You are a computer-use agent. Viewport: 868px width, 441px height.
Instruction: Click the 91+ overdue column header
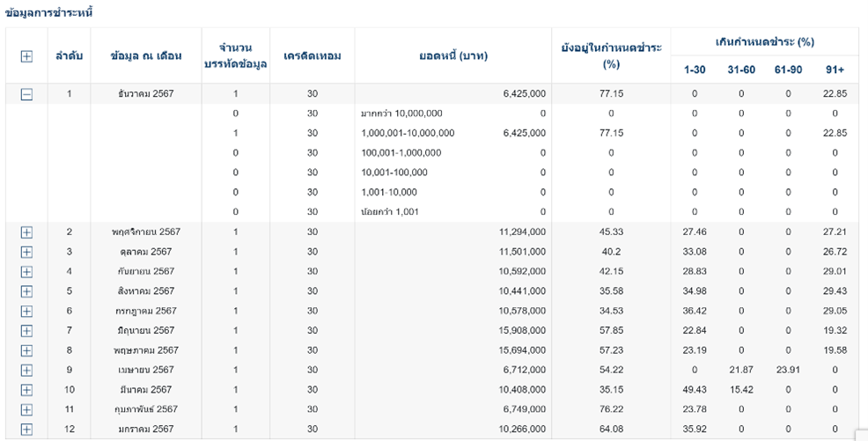click(x=835, y=70)
